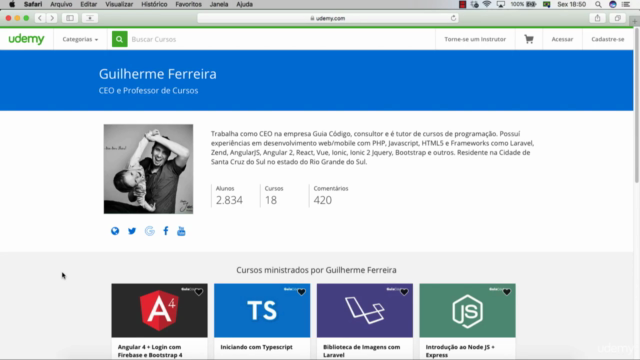This screenshot has width=640, height=360.
Task: Click the AirPlay display menu icon
Action: click(x=501, y=4)
